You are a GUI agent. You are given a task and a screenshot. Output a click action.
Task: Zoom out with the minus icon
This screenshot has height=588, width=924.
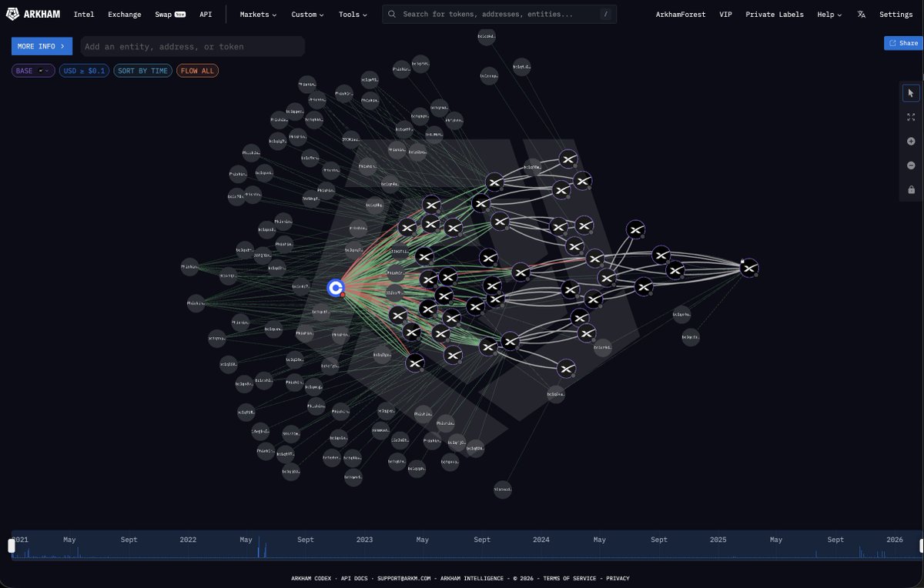pyautogui.click(x=911, y=165)
